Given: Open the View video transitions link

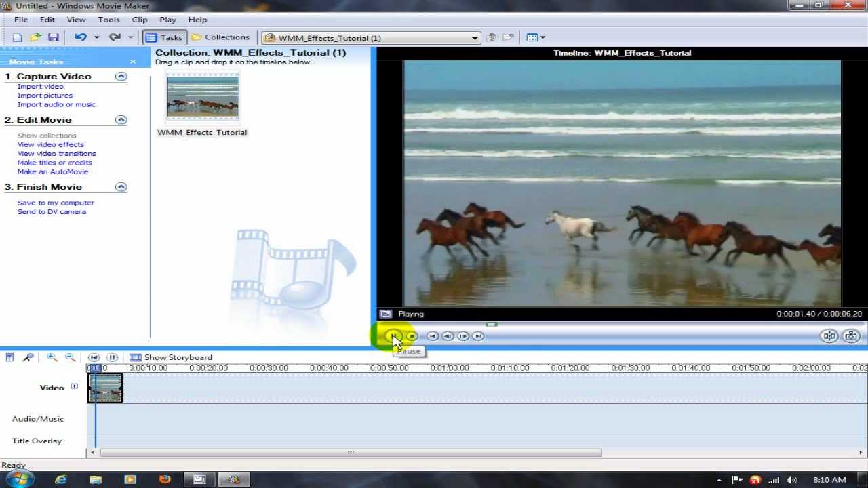Looking at the screenshot, I should pyautogui.click(x=57, y=154).
